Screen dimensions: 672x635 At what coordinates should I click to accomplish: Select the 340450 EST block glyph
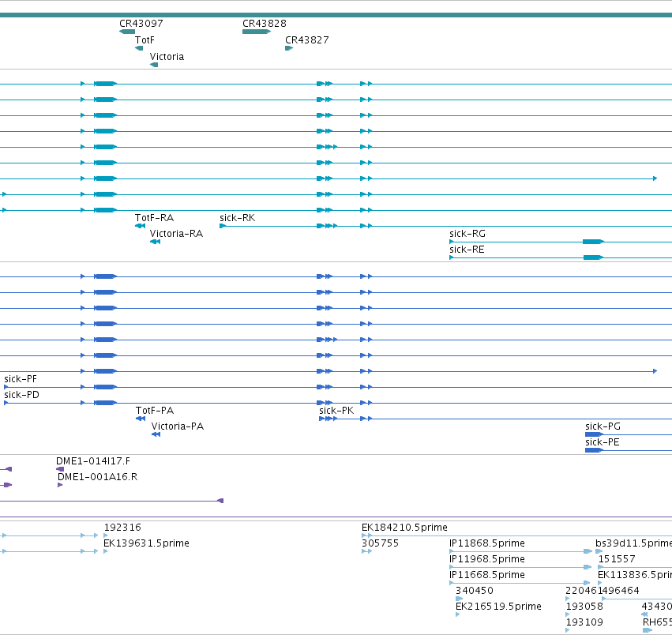coord(459,599)
